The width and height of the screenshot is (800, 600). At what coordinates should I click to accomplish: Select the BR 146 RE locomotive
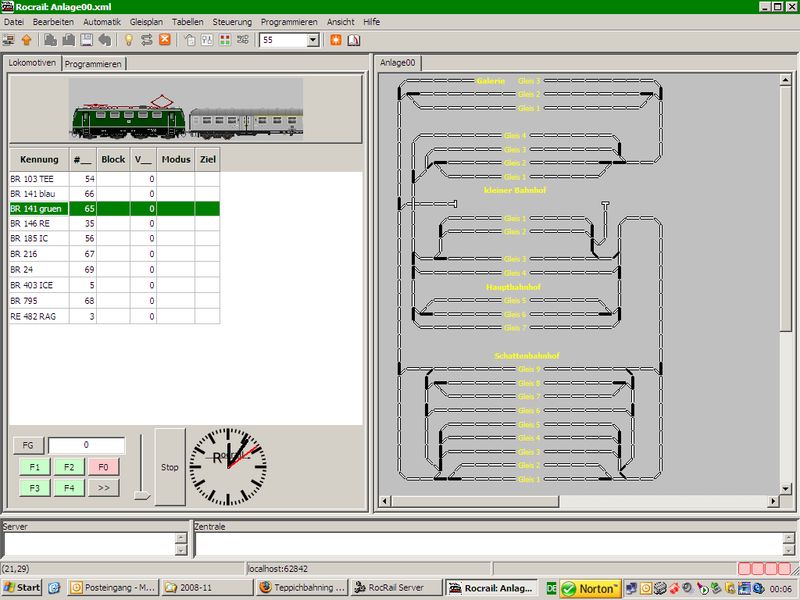pyautogui.click(x=115, y=223)
